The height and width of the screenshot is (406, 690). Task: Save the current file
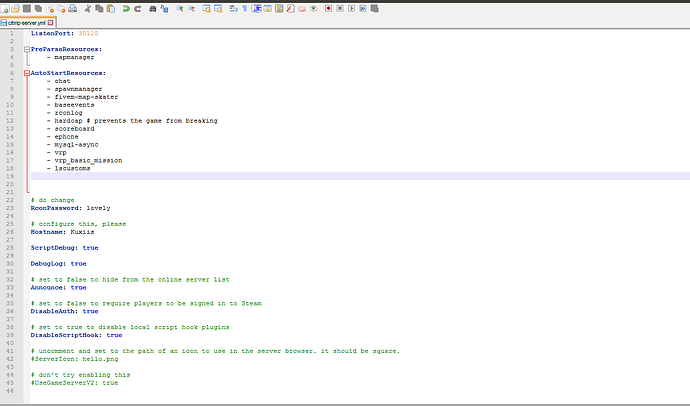[x=27, y=8]
